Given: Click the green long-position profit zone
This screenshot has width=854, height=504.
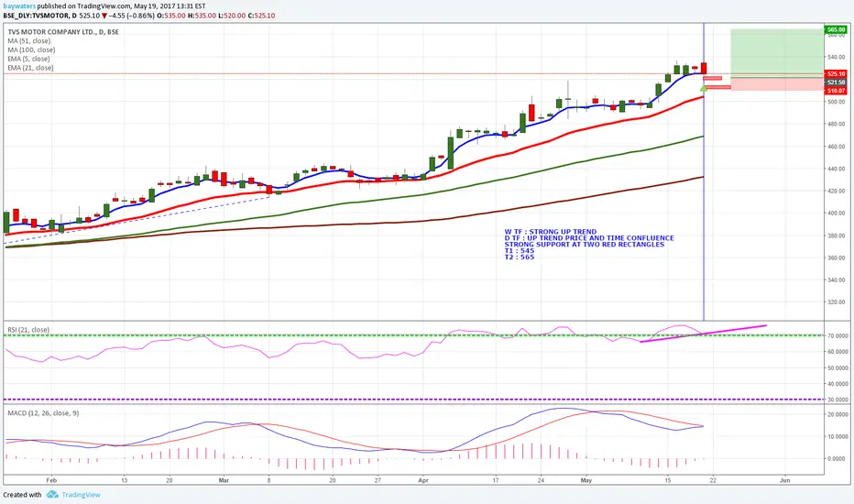Looking at the screenshot, I should point(777,53).
